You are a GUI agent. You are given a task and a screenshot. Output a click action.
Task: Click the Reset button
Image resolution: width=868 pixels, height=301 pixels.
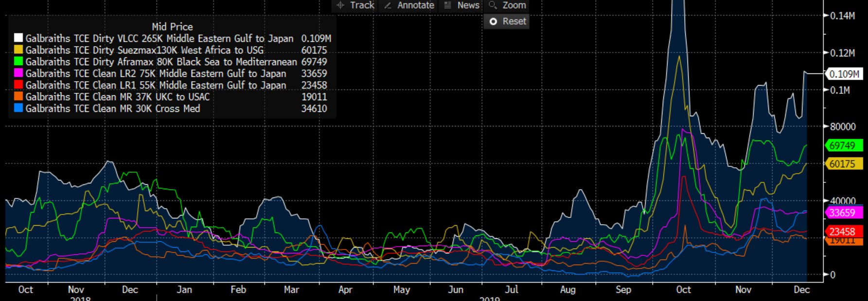click(506, 21)
